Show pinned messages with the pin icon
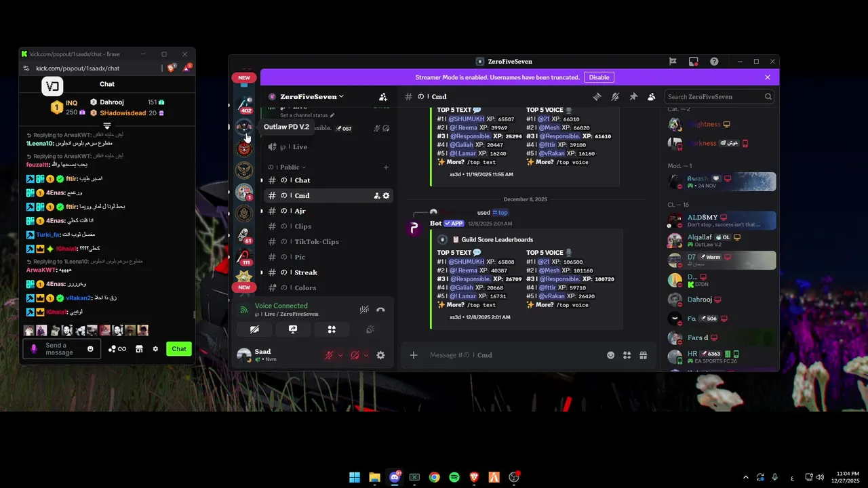 coord(633,97)
